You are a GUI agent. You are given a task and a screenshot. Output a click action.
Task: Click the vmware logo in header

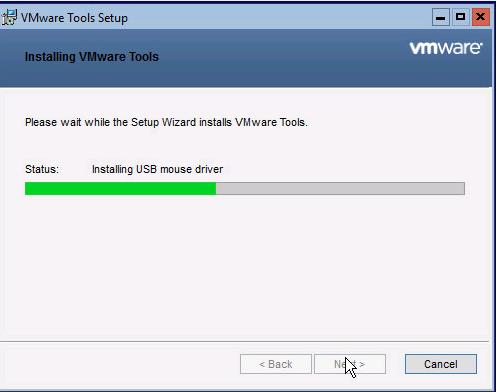(x=446, y=48)
